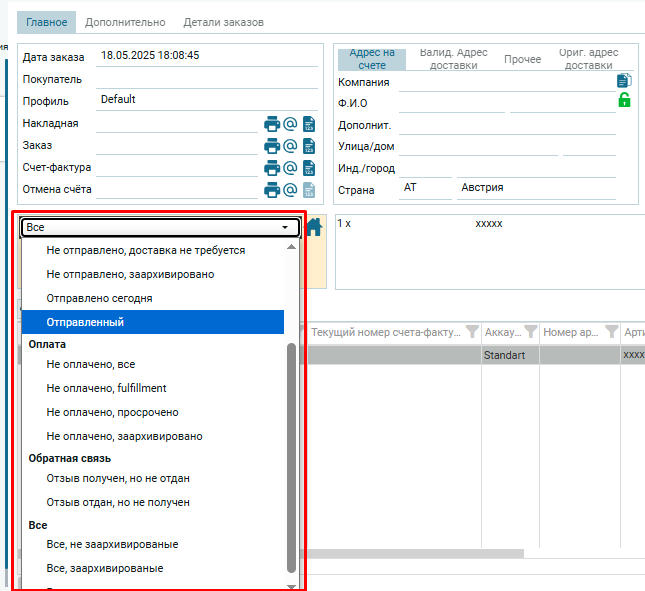This screenshot has width=645, height=591.
Task: Click the print icon for Отмена счёта
Action: 271,190
